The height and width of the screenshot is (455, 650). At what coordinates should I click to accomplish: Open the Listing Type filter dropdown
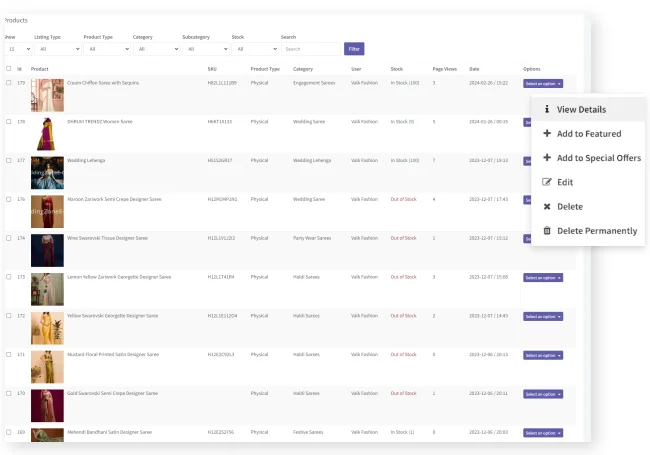coord(58,49)
